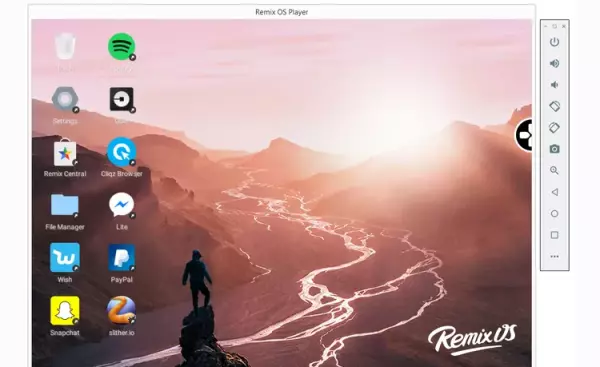
Task: Click the emulator power button
Action: [x=554, y=42]
